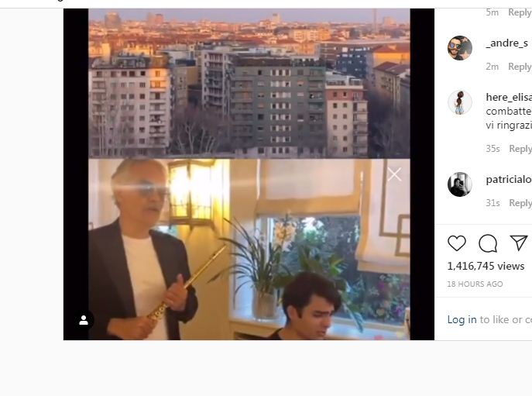The height and width of the screenshot is (396, 532).
Task: Open comments with the speech bubble icon
Action: click(x=488, y=243)
